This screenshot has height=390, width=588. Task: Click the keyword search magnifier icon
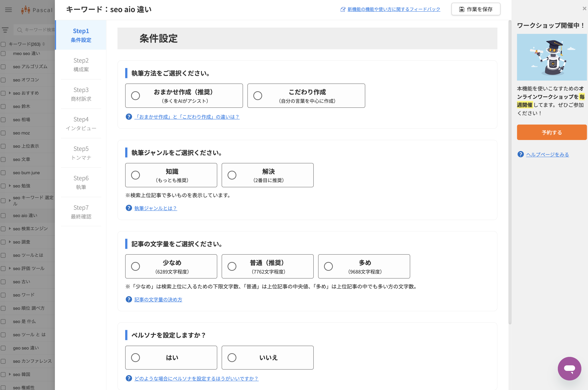[x=20, y=30]
